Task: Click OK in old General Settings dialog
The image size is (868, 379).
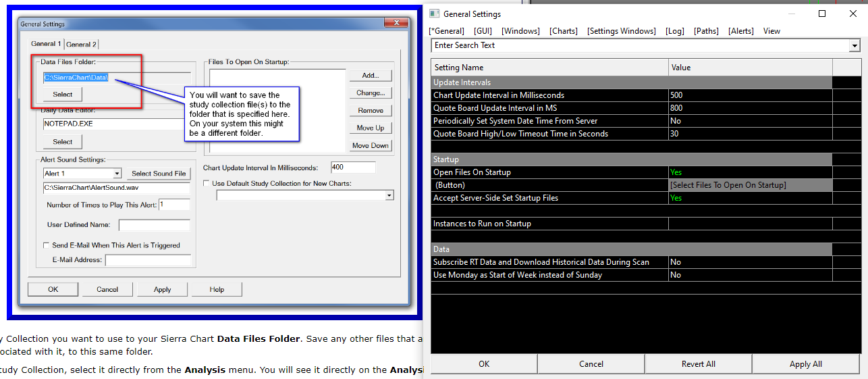Action: coord(53,289)
